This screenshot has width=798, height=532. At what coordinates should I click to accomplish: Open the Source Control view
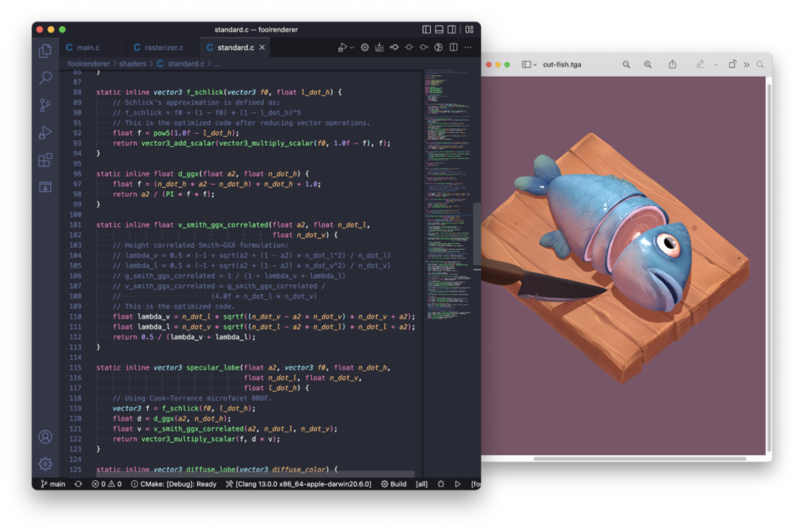click(x=45, y=105)
